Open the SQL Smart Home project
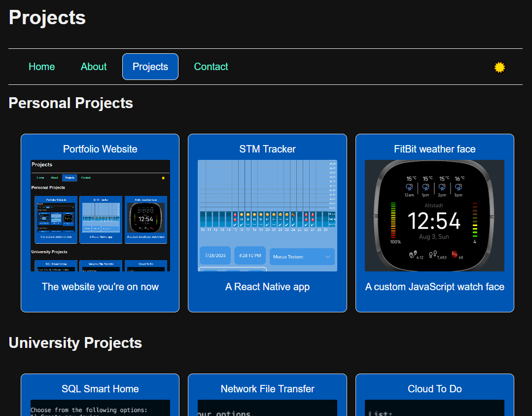Screen dimensions: 532x416 pyautogui.click(x=100, y=389)
